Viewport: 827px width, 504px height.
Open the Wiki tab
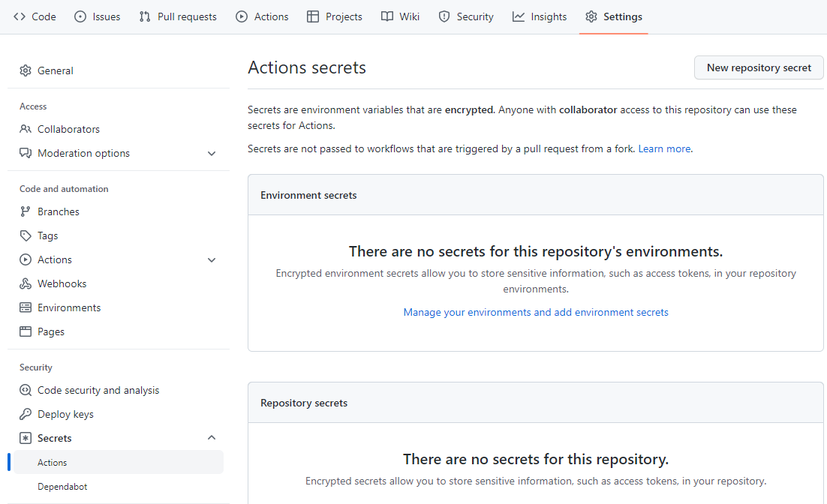pos(400,16)
